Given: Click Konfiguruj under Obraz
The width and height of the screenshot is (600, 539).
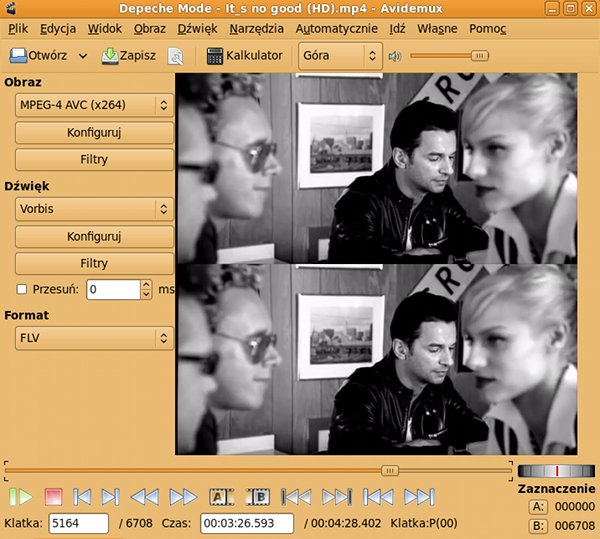Looking at the screenshot, I should (x=94, y=133).
